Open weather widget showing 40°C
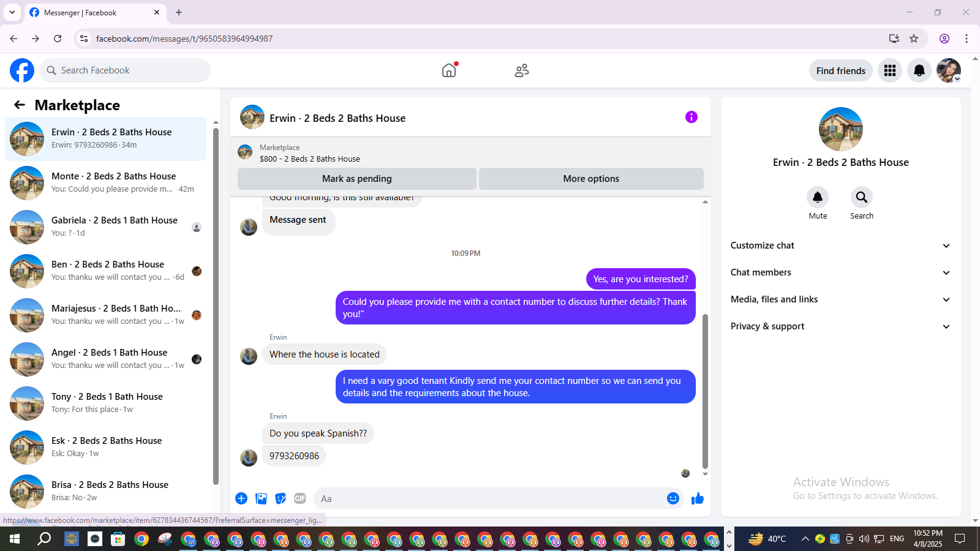 (x=767, y=539)
